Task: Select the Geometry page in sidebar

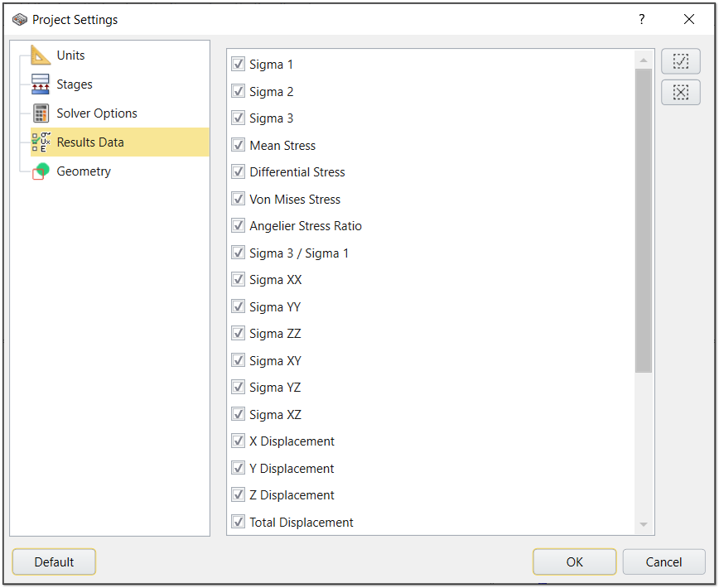Action: (83, 171)
